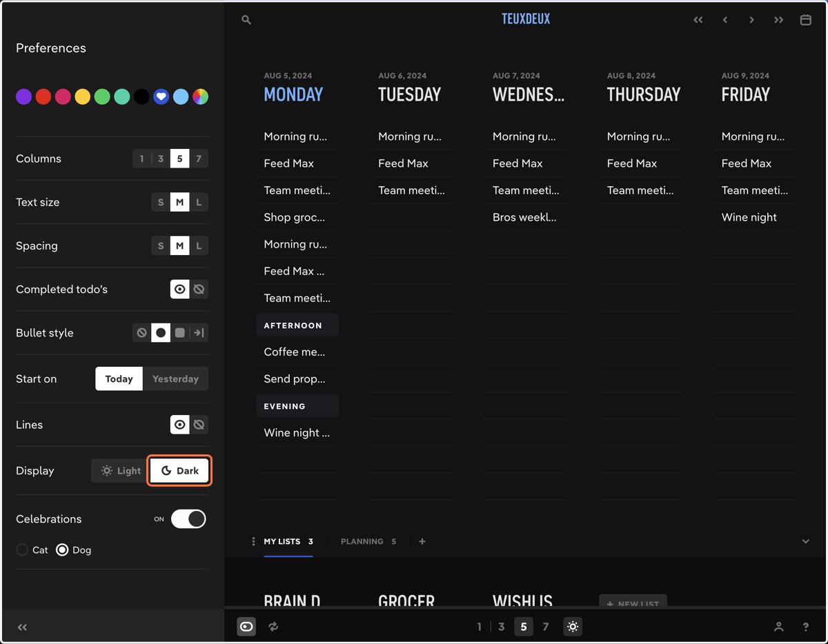Select the square bullet style icon
This screenshot has height=644, width=828.
tap(180, 333)
